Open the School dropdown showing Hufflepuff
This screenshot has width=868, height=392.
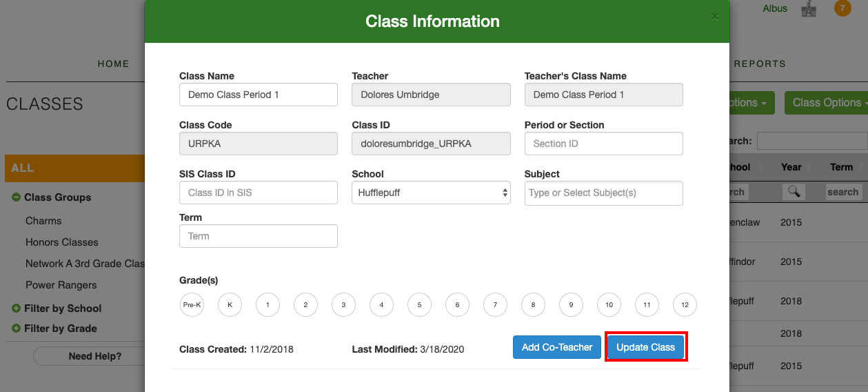tap(431, 193)
